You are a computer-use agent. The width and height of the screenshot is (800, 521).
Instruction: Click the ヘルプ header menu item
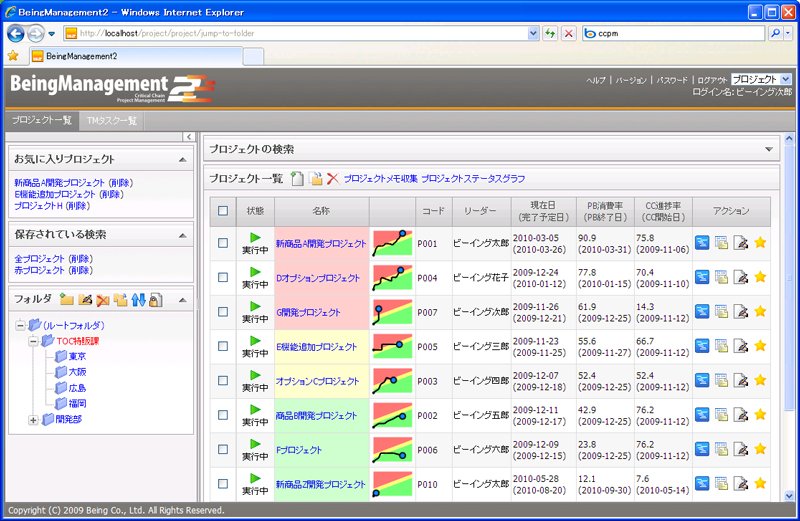click(596, 80)
